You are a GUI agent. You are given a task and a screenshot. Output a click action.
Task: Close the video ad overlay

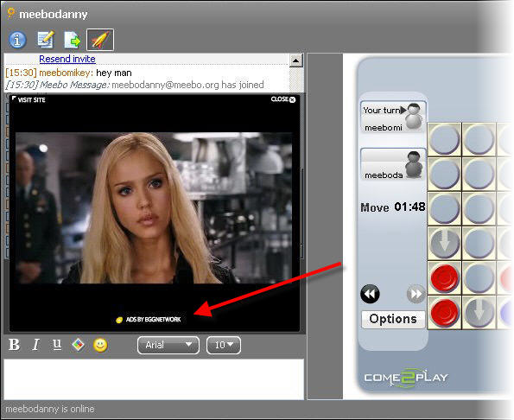tap(282, 99)
